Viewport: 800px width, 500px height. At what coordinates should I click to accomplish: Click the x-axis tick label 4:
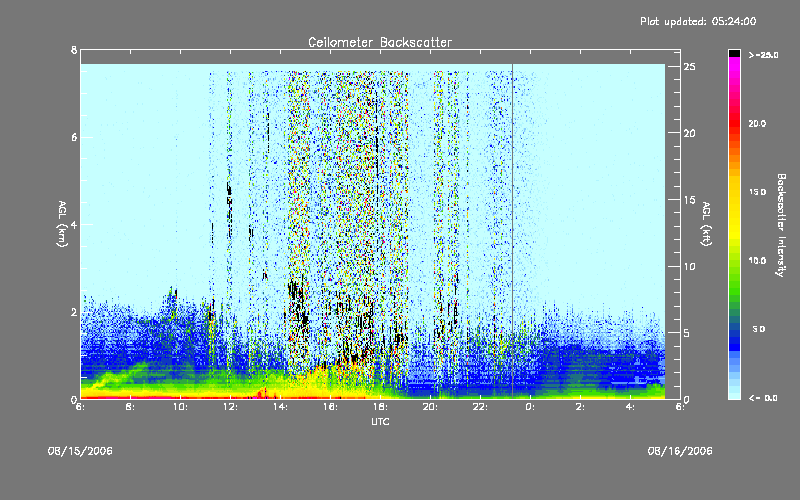pyautogui.click(x=630, y=407)
